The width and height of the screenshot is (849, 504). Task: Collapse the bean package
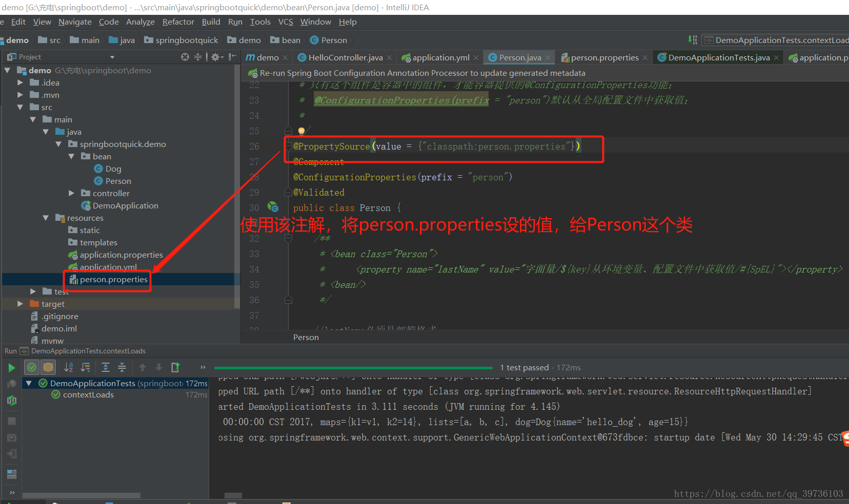pyautogui.click(x=71, y=156)
